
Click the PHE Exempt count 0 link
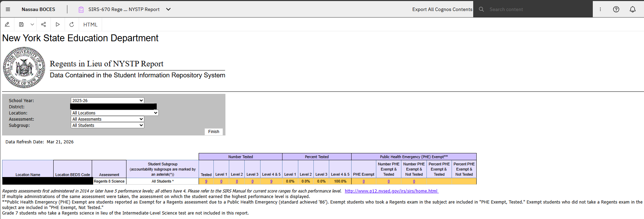click(x=364, y=182)
